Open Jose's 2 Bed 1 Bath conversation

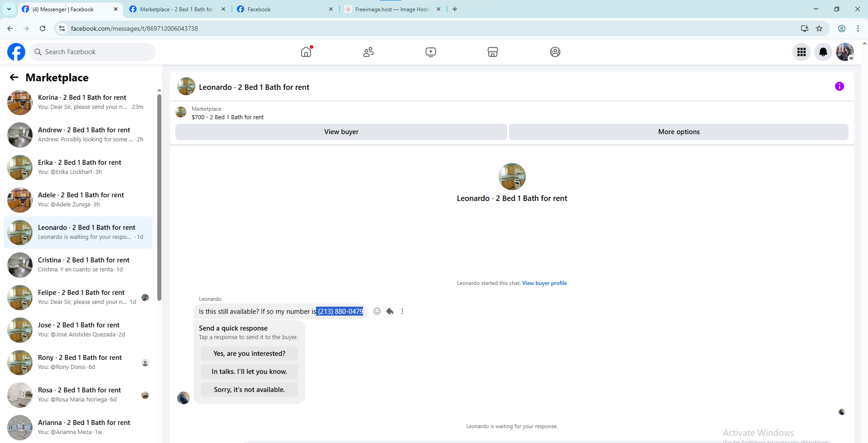tap(78, 330)
